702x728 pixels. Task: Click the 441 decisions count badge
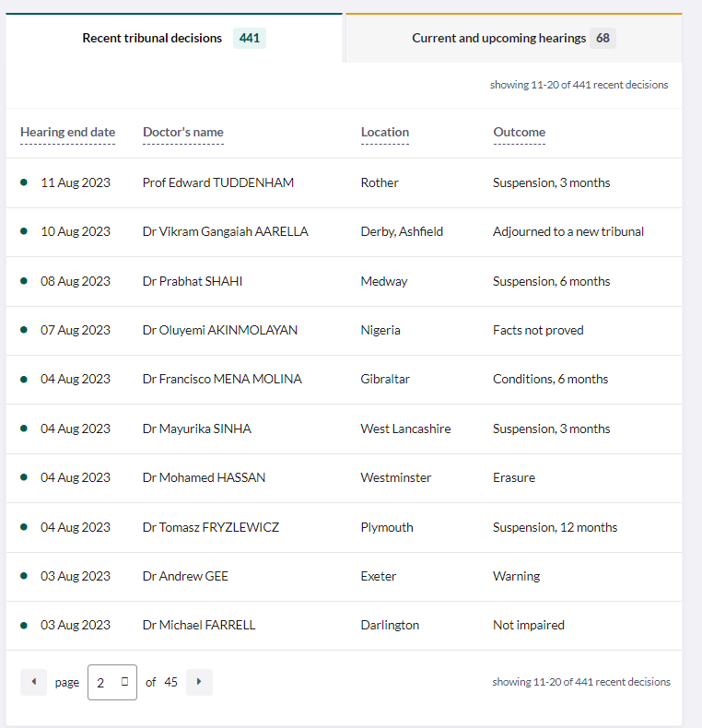(x=249, y=39)
